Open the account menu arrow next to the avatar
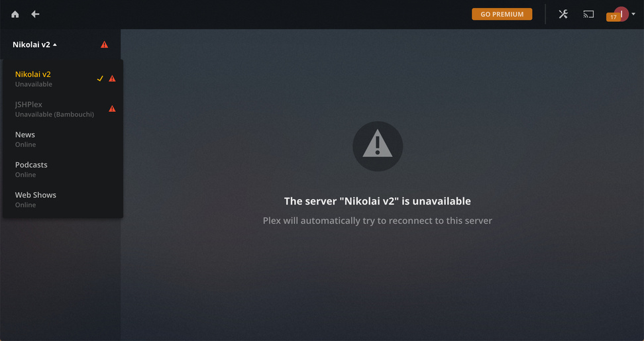The image size is (644, 341). (633, 15)
